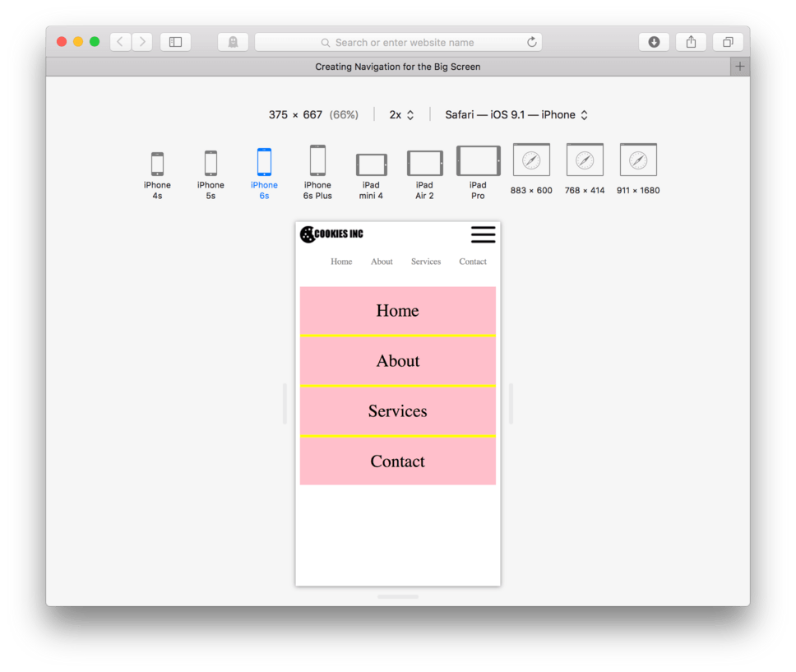Select the iPad mini 4 device preset

pos(371,176)
